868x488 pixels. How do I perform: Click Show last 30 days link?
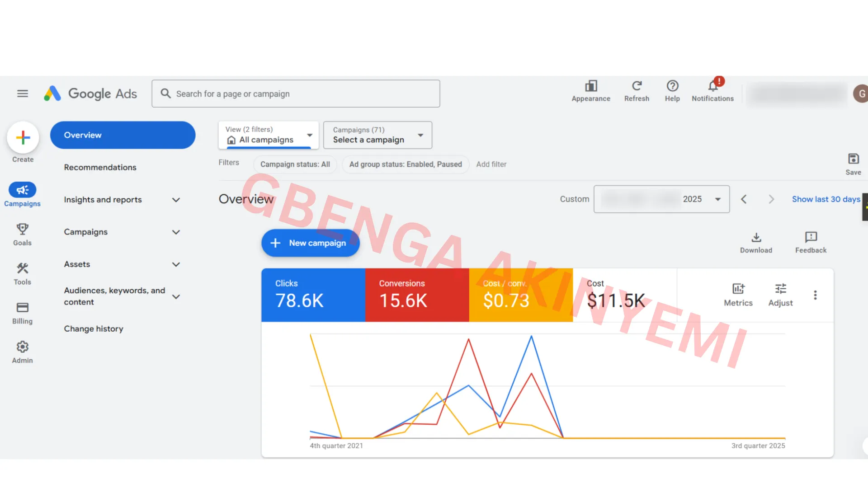826,199
